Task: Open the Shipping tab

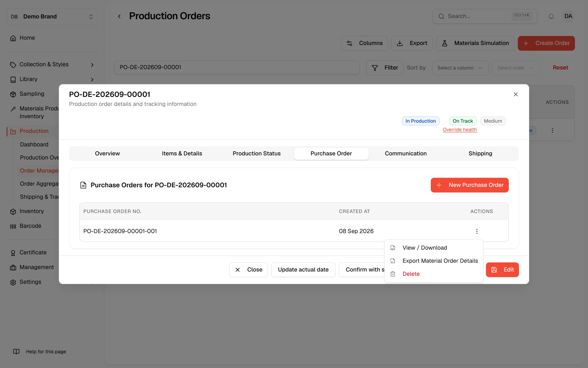Action: click(480, 154)
